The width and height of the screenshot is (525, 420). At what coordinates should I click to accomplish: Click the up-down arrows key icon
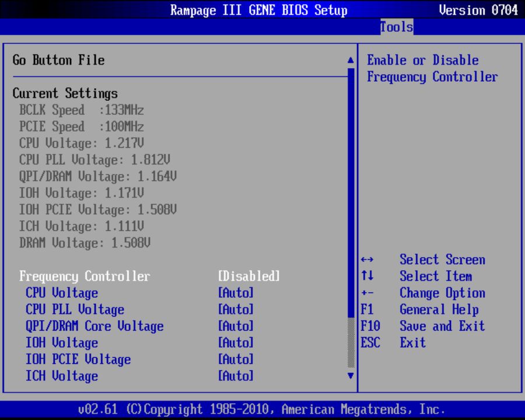click(367, 276)
